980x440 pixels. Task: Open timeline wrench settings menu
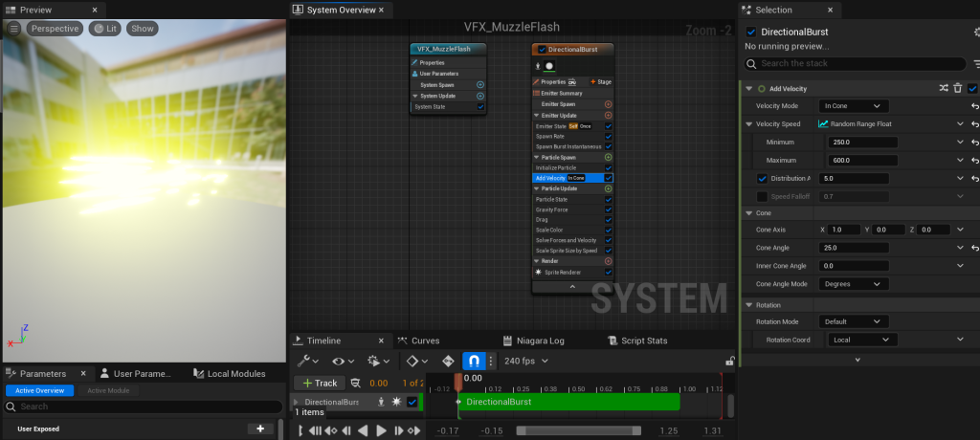click(308, 361)
